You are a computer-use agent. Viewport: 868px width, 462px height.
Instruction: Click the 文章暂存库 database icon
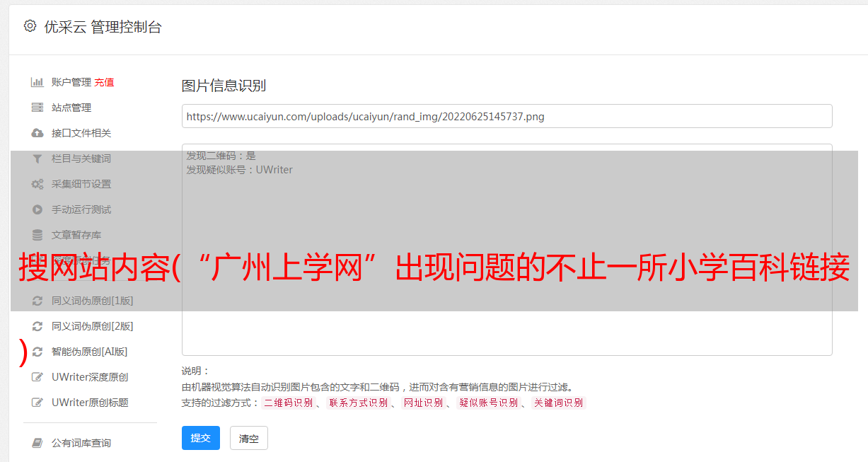[37, 235]
